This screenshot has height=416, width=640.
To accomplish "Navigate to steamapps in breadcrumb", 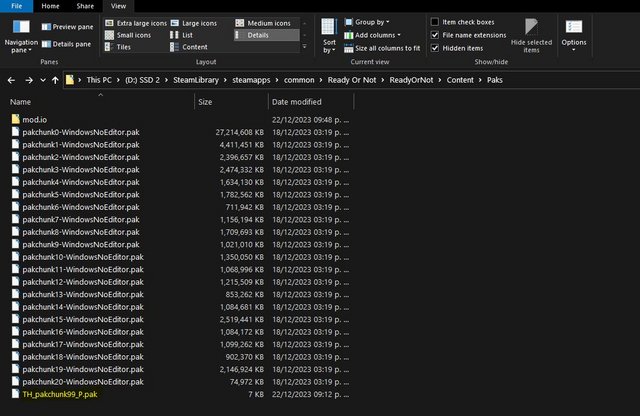I will [251, 80].
